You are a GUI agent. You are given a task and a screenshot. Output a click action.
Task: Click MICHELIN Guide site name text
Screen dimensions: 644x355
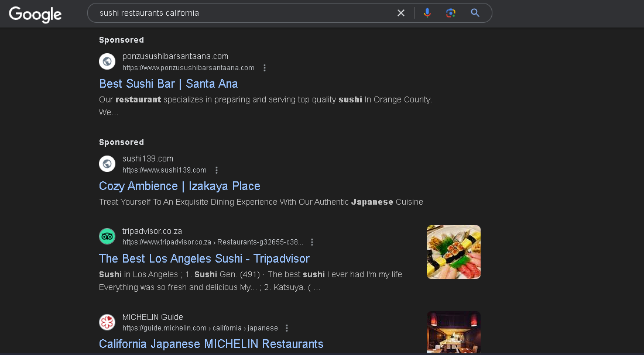coord(152,317)
